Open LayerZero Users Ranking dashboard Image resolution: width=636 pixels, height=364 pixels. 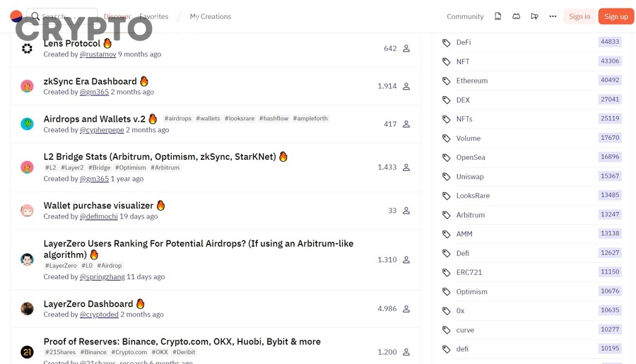pyautogui.click(x=199, y=249)
